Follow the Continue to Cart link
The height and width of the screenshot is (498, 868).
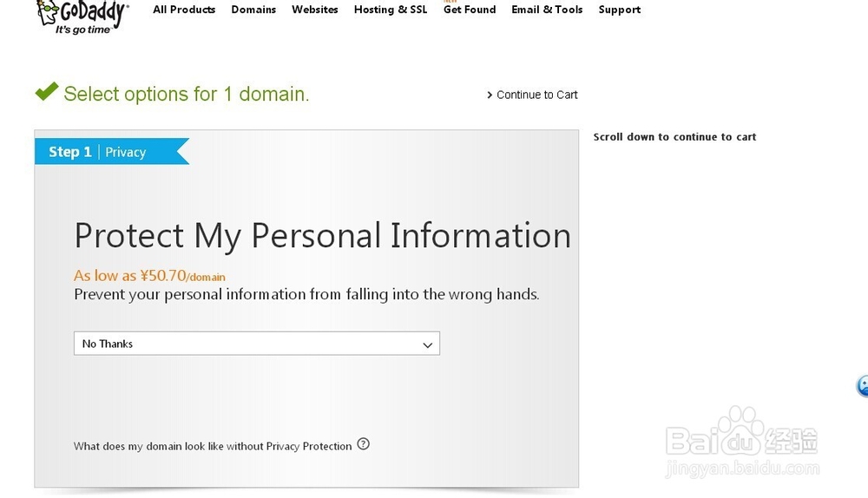536,95
